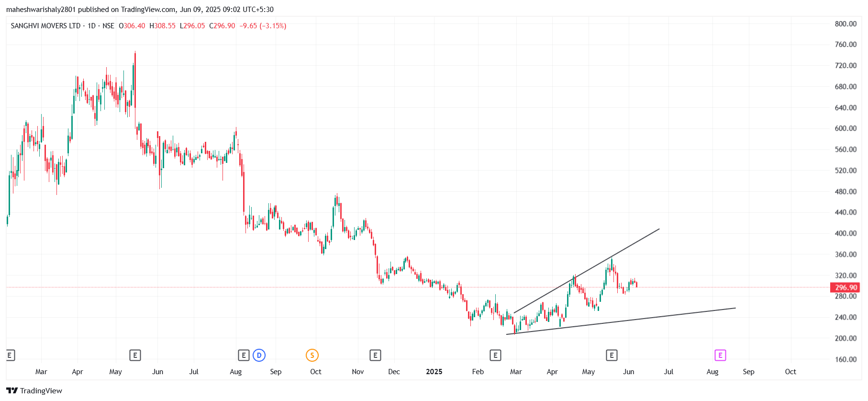The height and width of the screenshot is (401, 868).
Task: Click the Nov time axis label
Action: click(358, 372)
